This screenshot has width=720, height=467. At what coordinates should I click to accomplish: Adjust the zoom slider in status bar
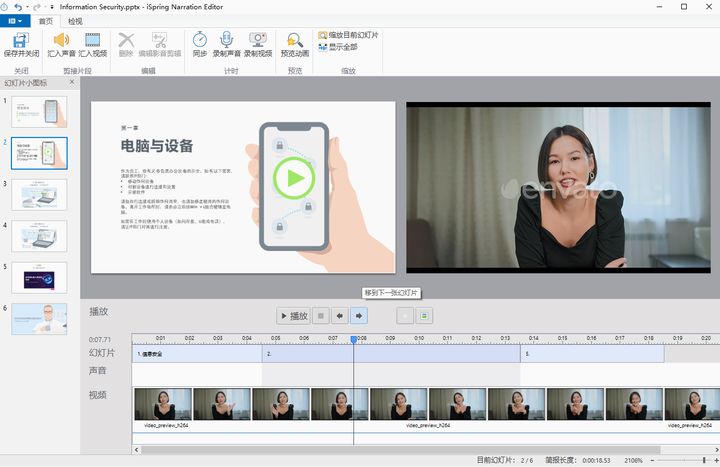(x=703, y=460)
